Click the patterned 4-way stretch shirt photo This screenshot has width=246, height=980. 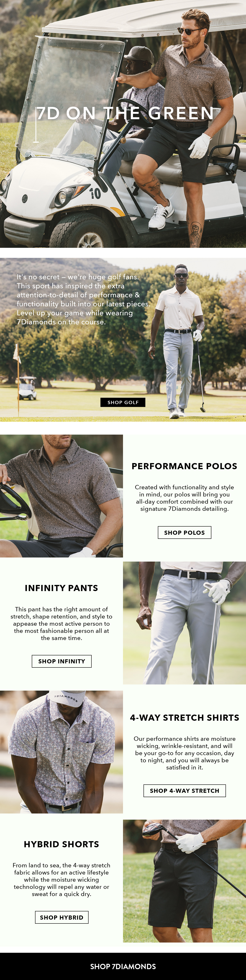(x=61, y=752)
